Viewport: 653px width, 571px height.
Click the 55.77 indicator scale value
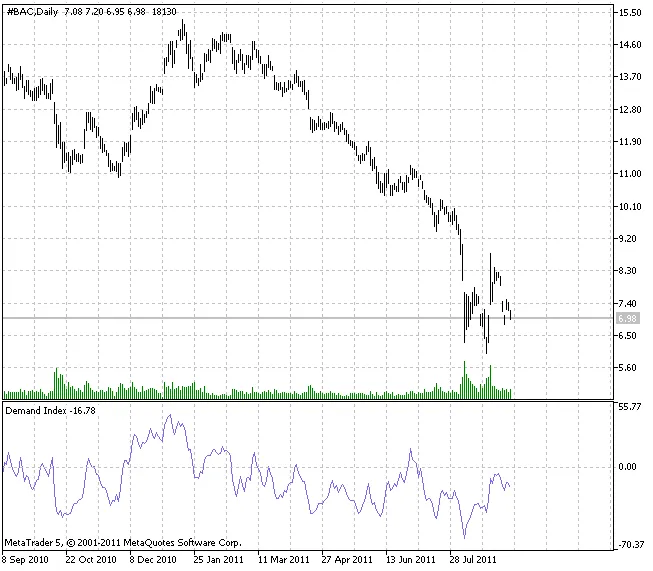[x=630, y=408]
